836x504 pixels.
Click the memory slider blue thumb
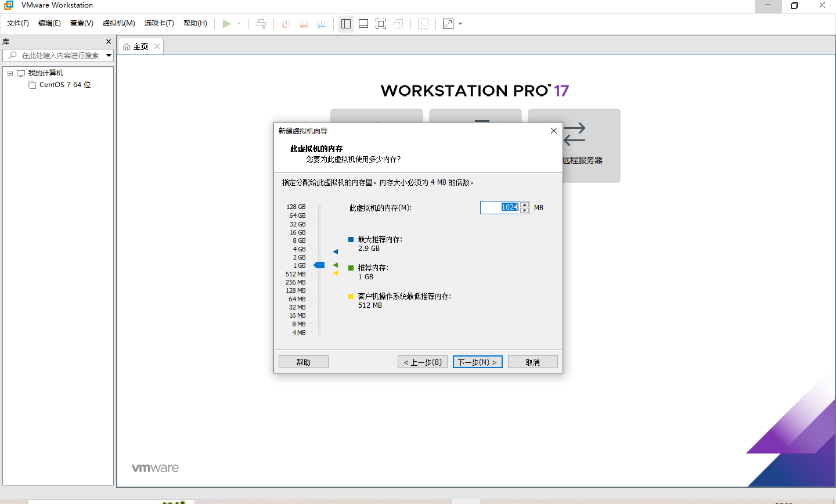point(319,265)
